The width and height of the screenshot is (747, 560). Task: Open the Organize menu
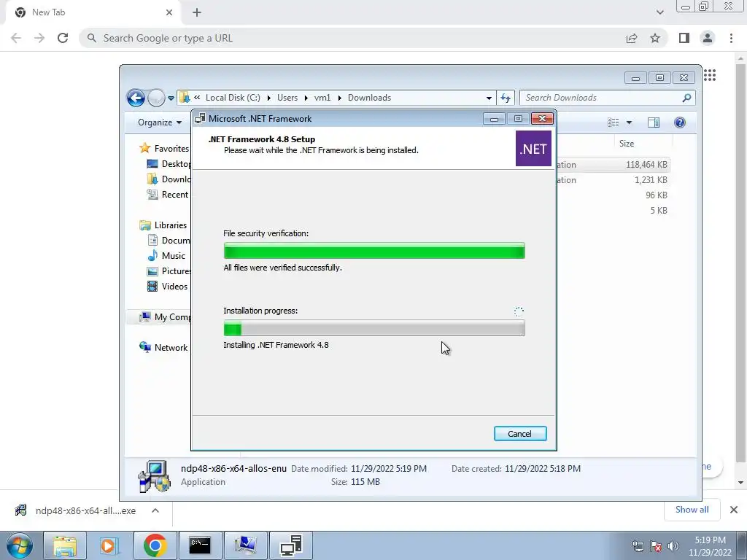pyautogui.click(x=160, y=122)
